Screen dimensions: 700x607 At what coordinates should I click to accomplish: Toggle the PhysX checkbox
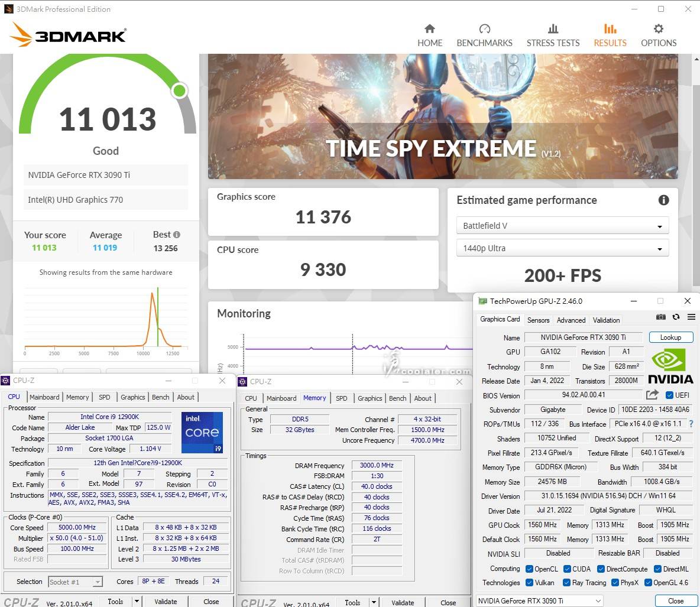click(x=615, y=582)
